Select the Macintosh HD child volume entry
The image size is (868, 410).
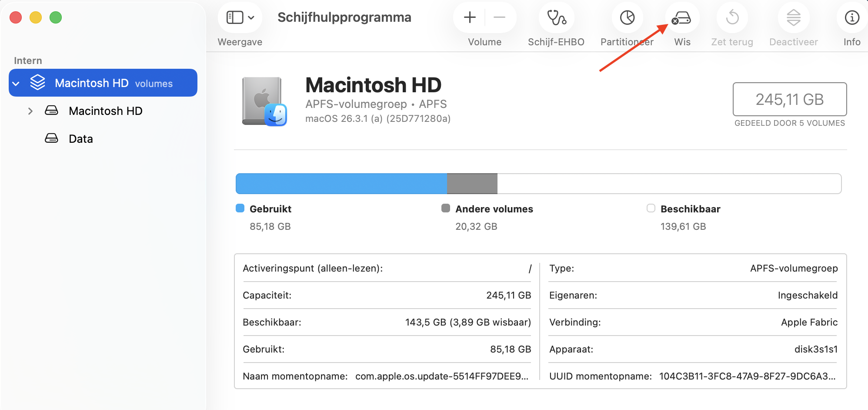point(106,111)
